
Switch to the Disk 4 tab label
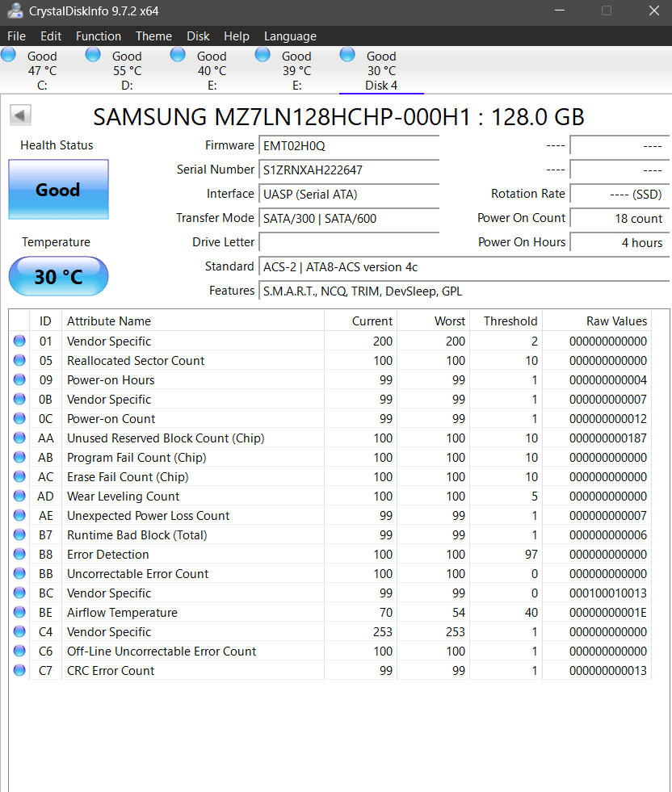[x=381, y=86]
